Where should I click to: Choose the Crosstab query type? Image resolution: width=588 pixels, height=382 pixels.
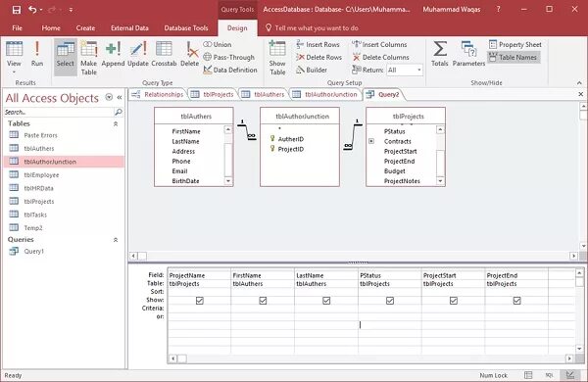click(164, 54)
